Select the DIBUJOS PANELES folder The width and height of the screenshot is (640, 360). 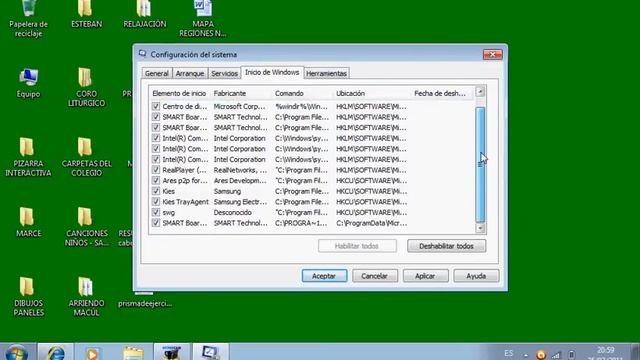pos(28,297)
